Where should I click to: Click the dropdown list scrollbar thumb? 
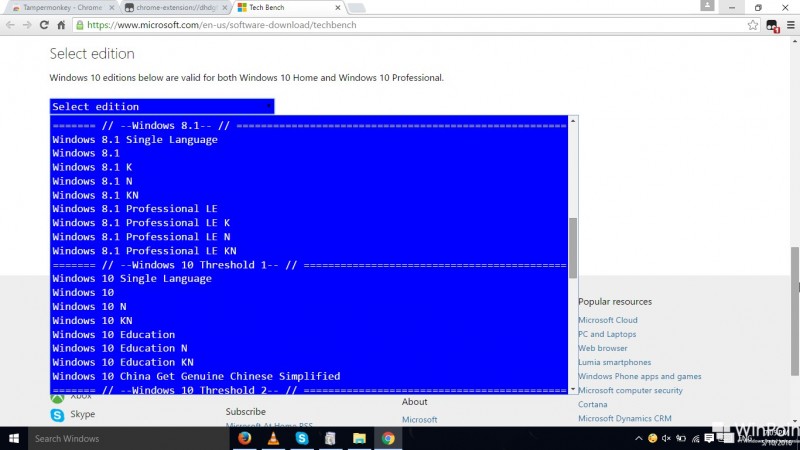coord(573,248)
